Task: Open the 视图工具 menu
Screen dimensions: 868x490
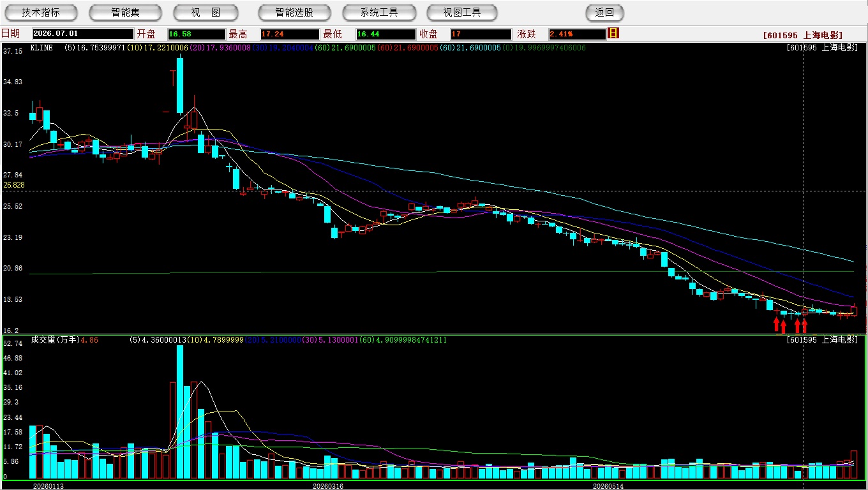Action: pyautogui.click(x=463, y=12)
